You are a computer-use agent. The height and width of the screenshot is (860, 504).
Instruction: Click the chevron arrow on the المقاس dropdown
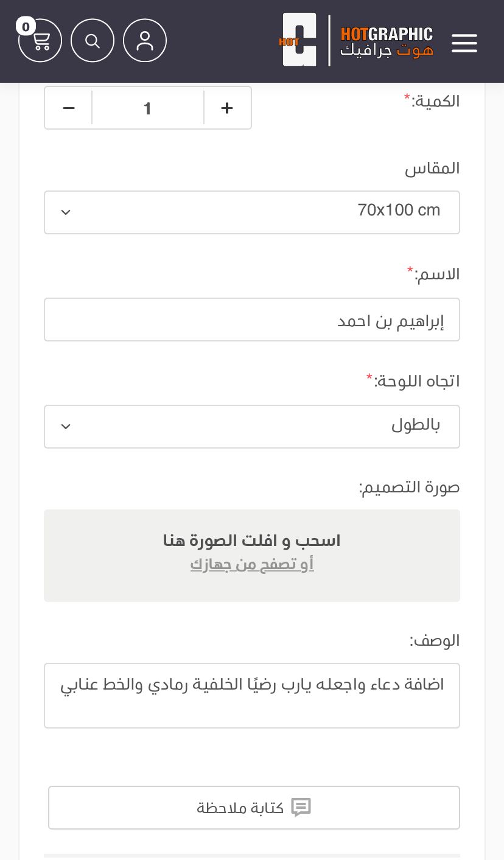click(66, 212)
